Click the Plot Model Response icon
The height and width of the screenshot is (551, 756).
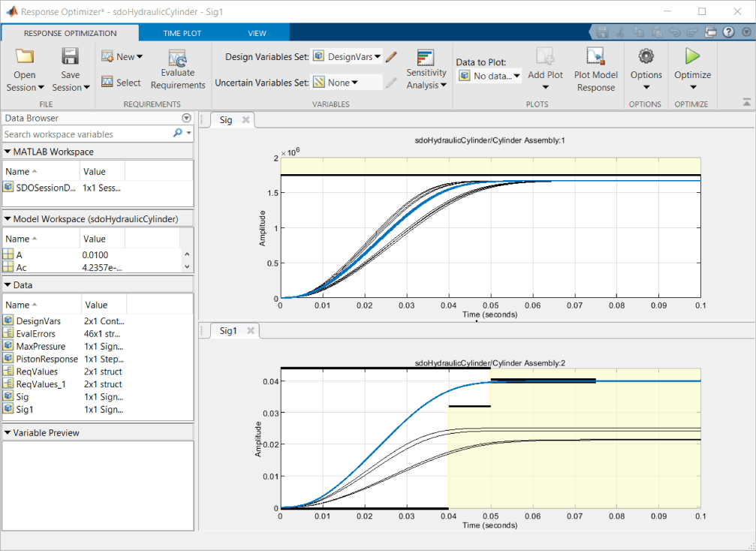595,56
